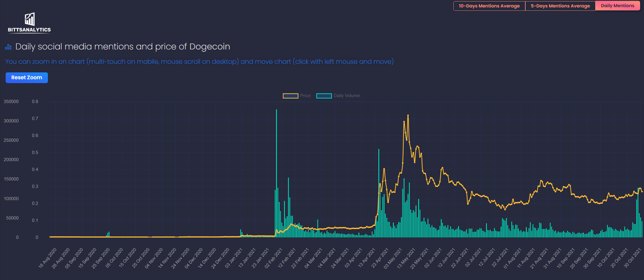Viewport: 644px width, 280px height.
Task: Click the '02 Feb 2021' date label
Action: [x=273, y=258]
